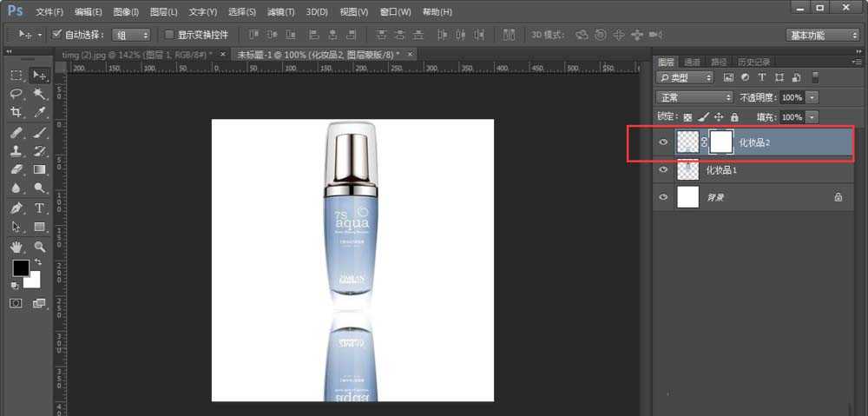Hide the 化妆品2 layer with its eye icon
The width and height of the screenshot is (868, 416).
point(664,142)
